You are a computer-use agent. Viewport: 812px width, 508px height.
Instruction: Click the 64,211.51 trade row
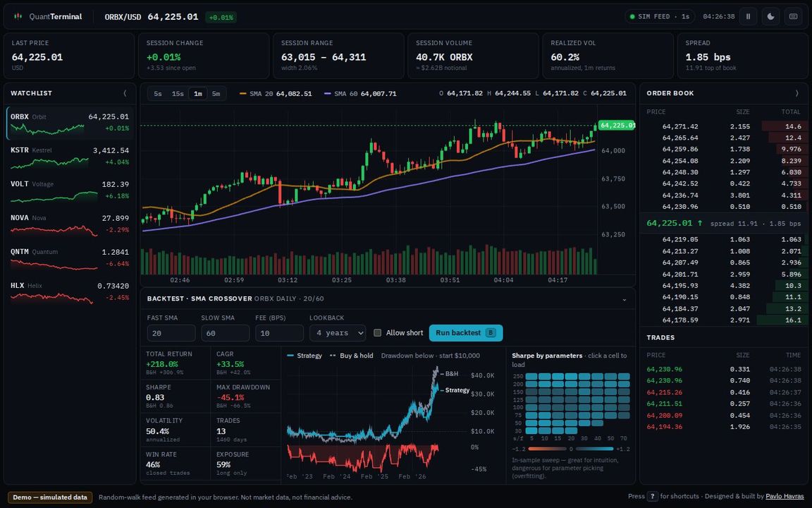pyautogui.click(x=724, y=404)
